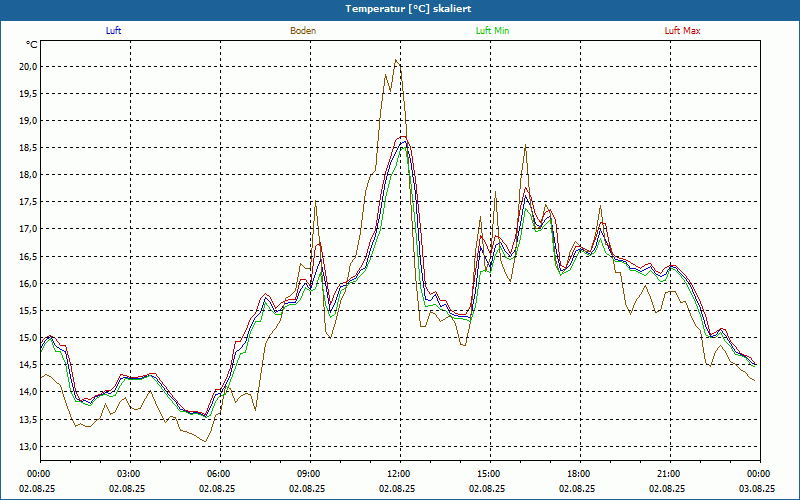This screenshot has height=500, width=800.
Task: Click the Luft Max legend label
Action: click(682, 31)
